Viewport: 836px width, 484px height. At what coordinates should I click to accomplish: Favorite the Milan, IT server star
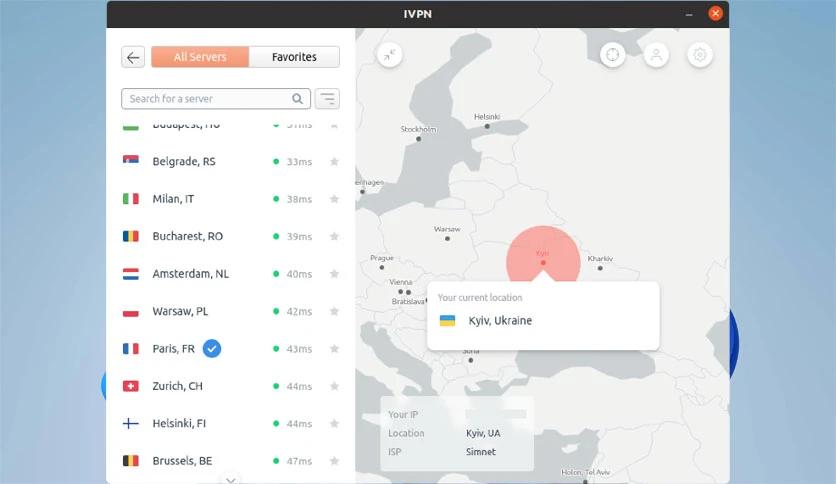(334, 199)
